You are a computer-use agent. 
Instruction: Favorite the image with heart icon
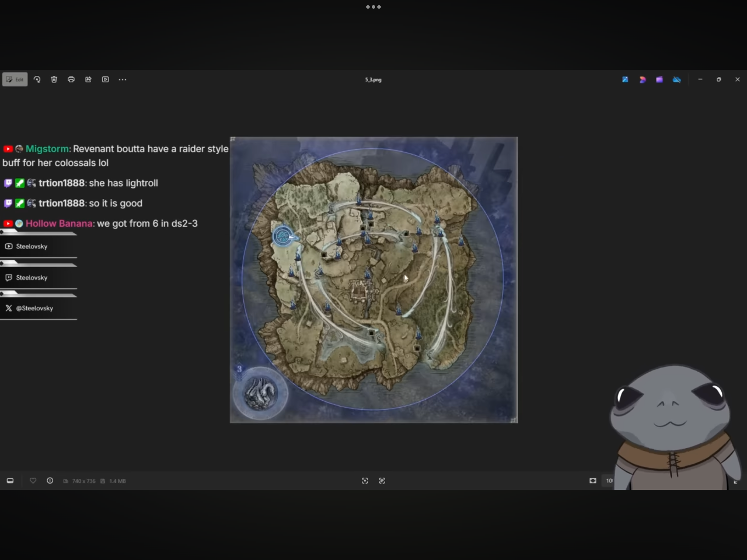tap(33, 480)
